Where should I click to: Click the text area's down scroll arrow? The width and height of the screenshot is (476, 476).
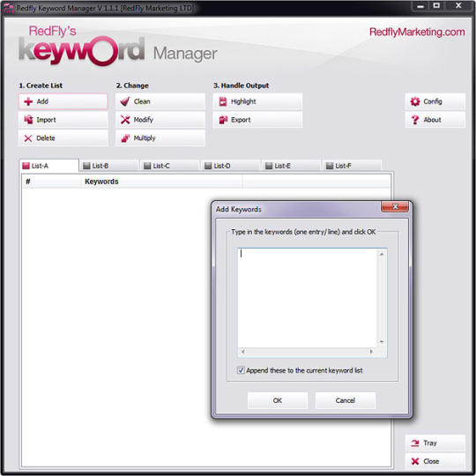(382, 342)
